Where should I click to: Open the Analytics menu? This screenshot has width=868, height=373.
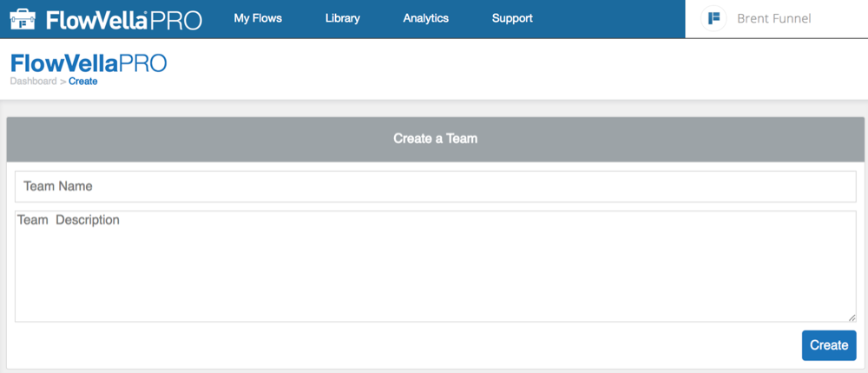[425, 18]
